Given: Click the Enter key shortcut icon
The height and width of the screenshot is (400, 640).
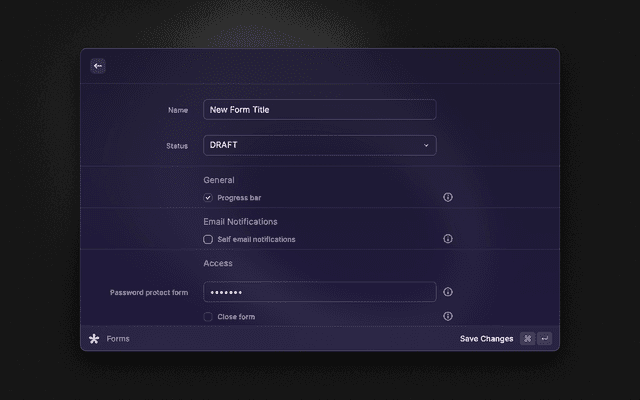Looking at the screenshot, I should pyautogui.click(x=545, y=339).
